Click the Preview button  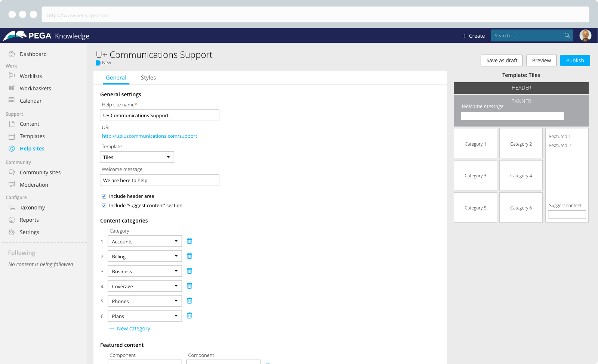pos(542,60)
